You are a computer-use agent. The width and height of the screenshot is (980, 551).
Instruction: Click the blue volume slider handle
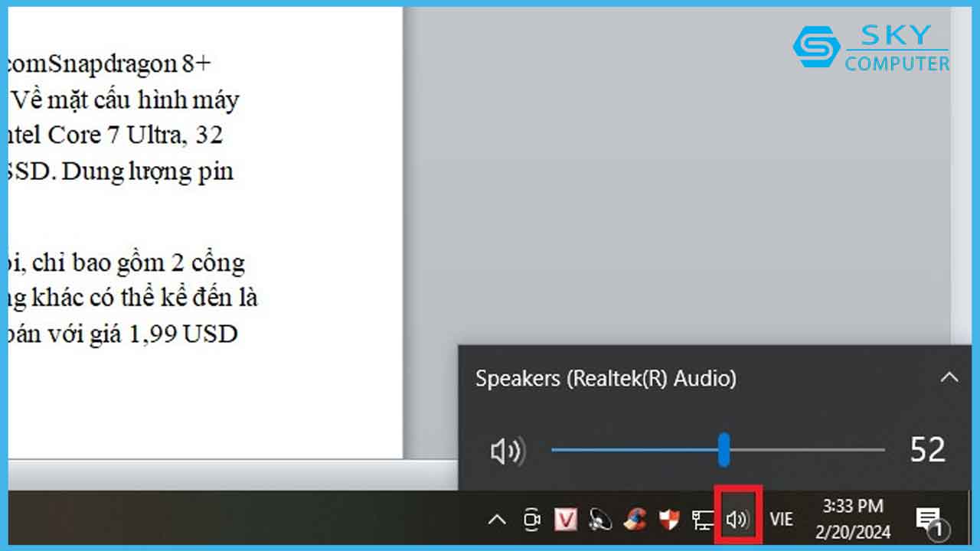click(724, 450)
